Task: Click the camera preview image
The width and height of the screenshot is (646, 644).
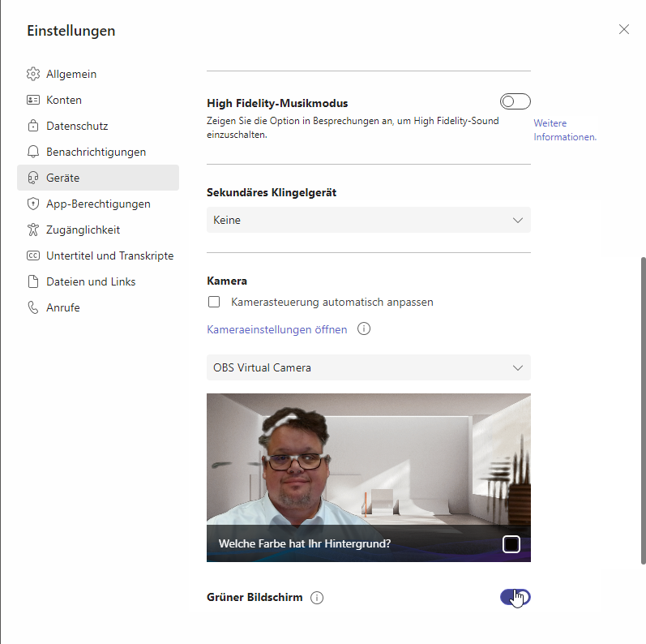Action: [x=368, y=477]
